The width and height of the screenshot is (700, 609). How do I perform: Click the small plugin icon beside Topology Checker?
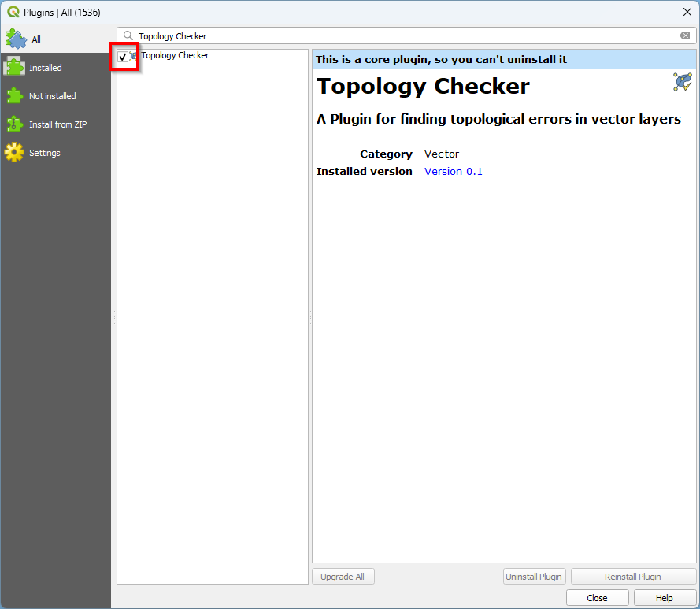[134, 56]
